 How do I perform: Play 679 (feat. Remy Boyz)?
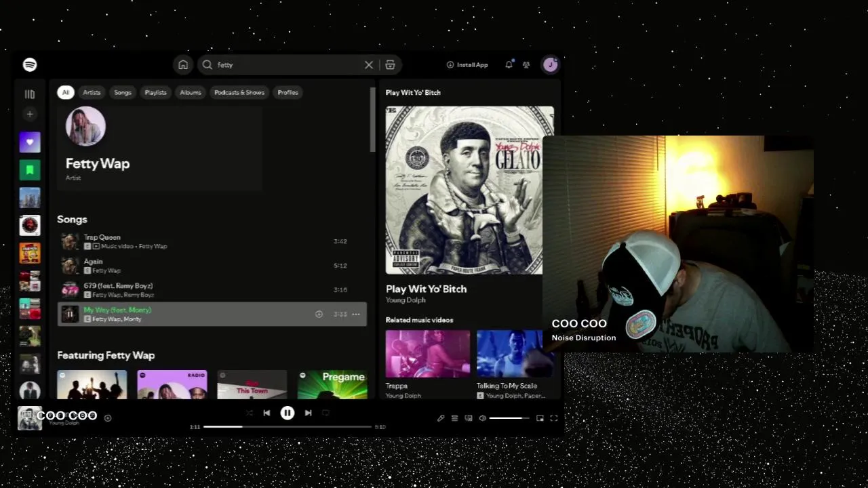pos(212,290)
